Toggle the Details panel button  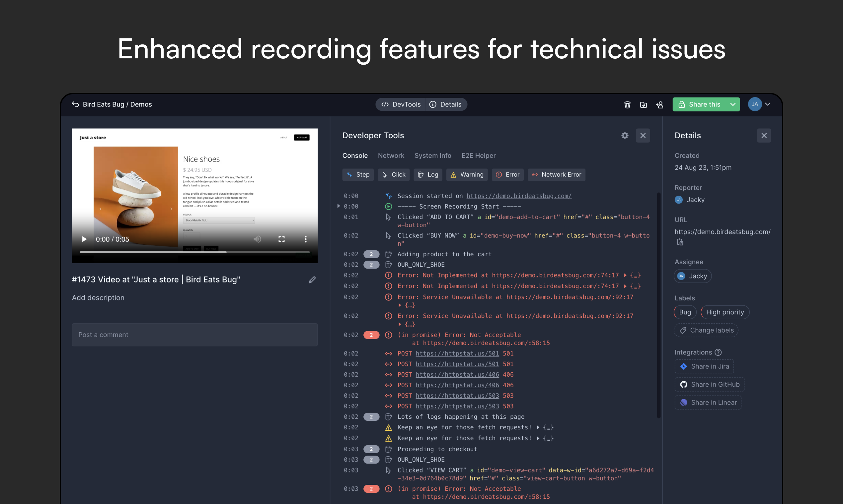coord(446,104)
